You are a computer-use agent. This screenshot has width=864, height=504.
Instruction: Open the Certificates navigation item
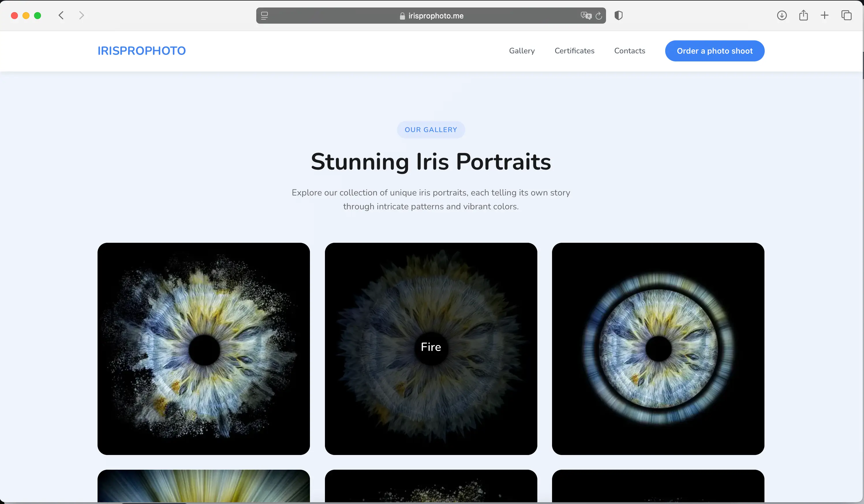click(x=574, y=51)
